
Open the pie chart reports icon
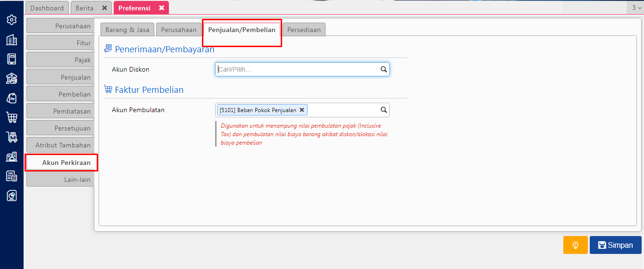click(12, 196)
